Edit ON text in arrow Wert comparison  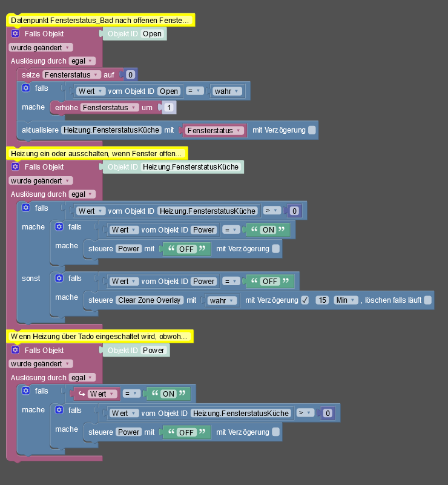pos(168,394)
